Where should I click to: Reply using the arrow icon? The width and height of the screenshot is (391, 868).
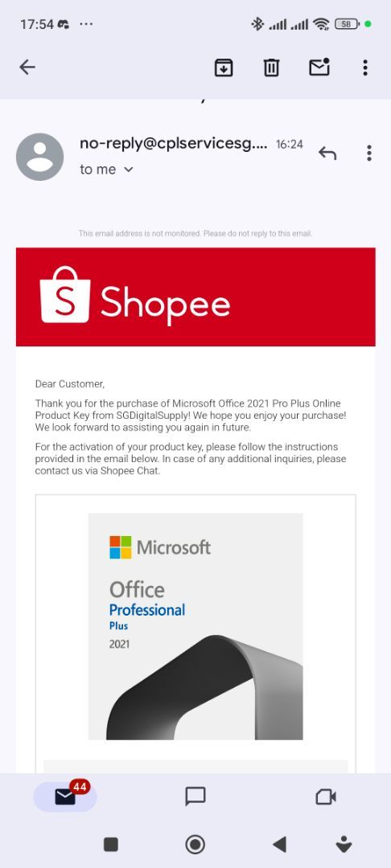click(327, 154)
